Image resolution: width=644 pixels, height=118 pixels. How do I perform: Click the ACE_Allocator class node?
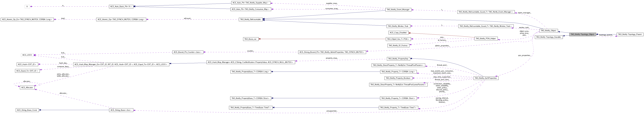[28, 87]
